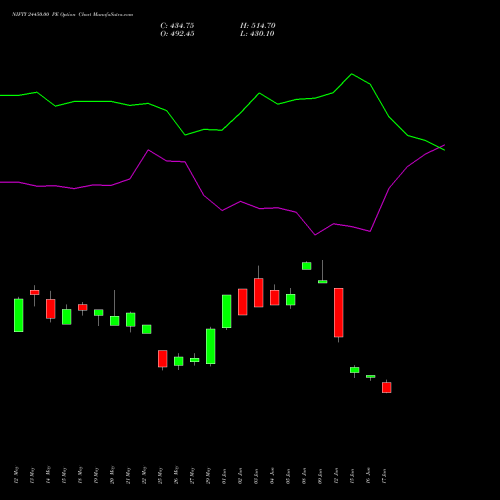The image size is (500, 500).
Task: Select the 26 May date label
Action: [177, 475]
